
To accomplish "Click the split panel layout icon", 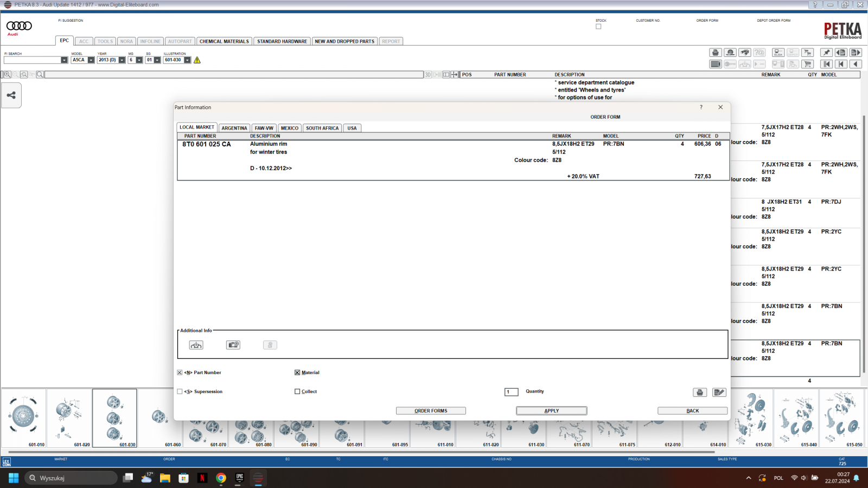I will point(446,74).
